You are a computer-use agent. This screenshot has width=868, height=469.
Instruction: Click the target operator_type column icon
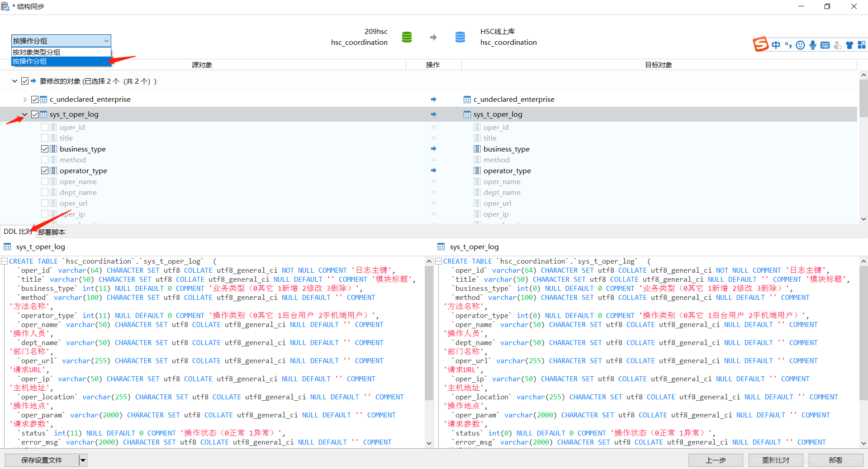click(x=477, y=171)
